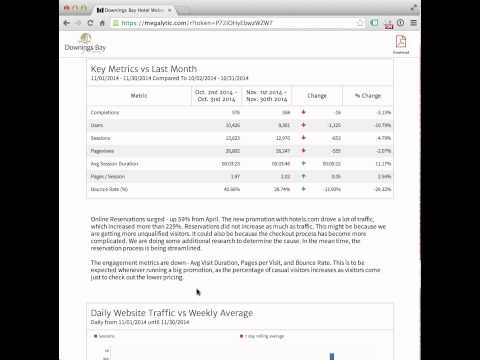This screenshot has width=480, height=360.
Task: Select the Downings Bay Hotel browser tab
Action: click(x=133, y=10)
